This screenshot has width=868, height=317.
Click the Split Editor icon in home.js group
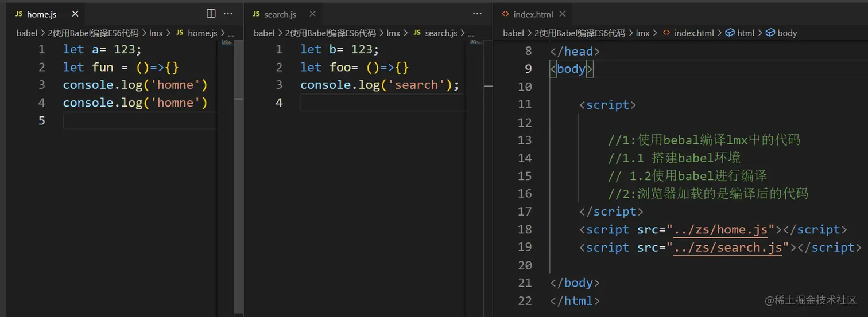[x=211, y=14]
